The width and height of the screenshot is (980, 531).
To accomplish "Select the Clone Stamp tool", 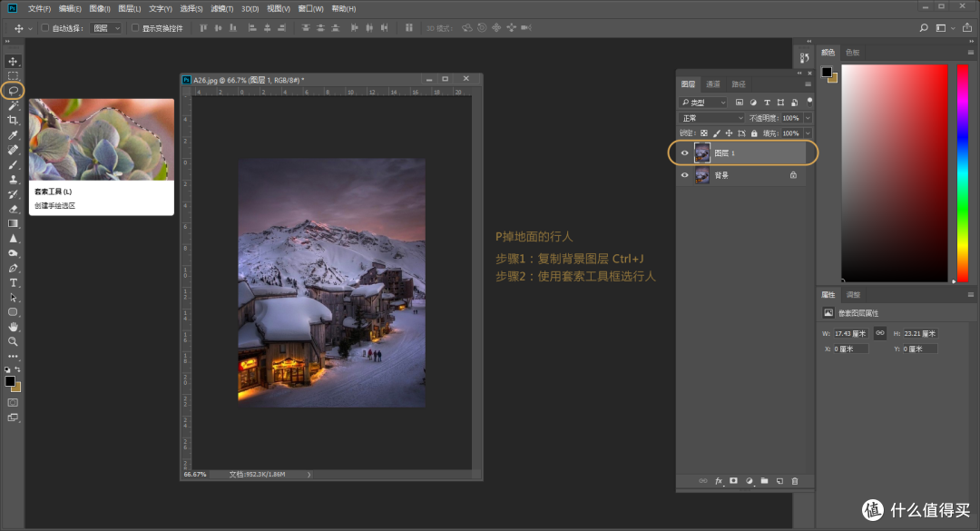I will (x=12, y=179).
